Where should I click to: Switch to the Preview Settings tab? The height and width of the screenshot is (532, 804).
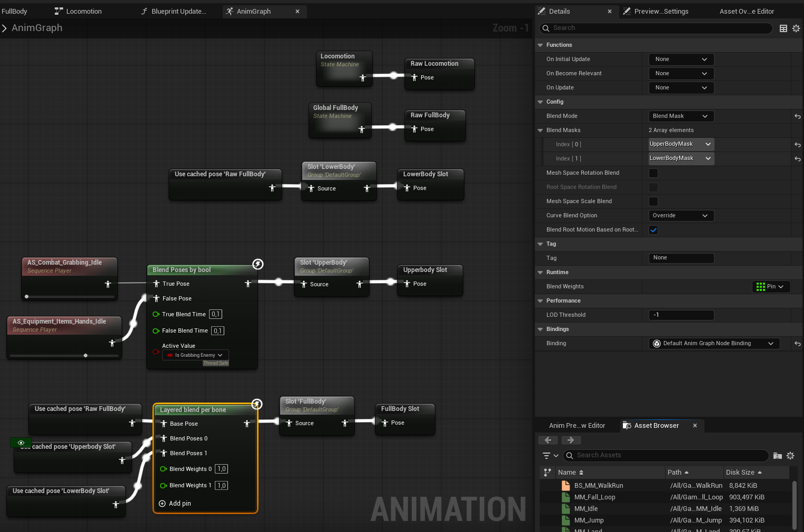click(x=661, y=12)
